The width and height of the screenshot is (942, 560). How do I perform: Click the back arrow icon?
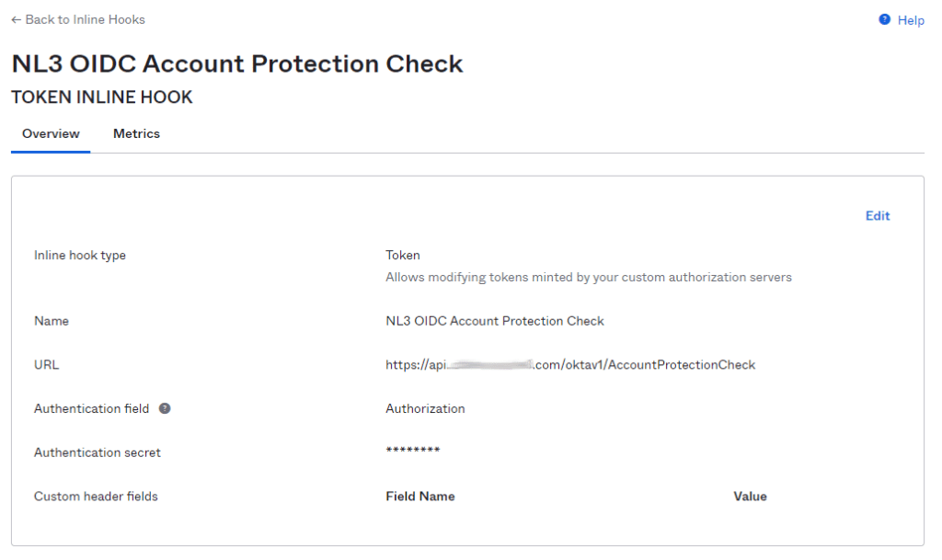point(17,20)
